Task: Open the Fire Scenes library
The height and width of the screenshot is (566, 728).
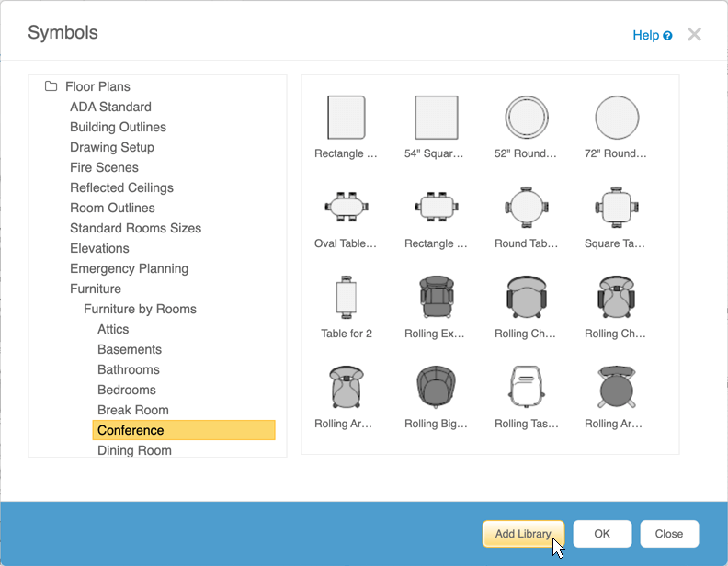Action: tap(104, 167)
